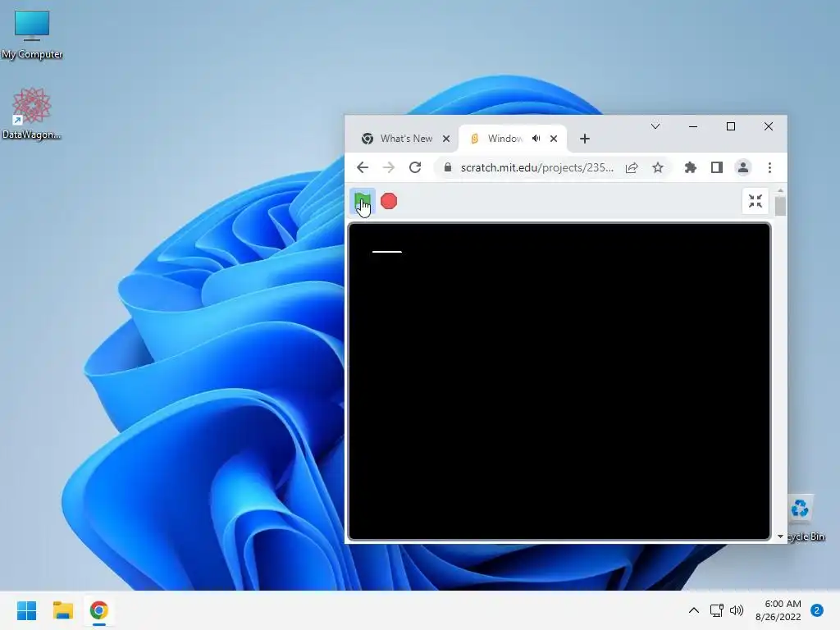The image size is (840, 630).
Task: View site information lock icon
Action: [448, 167]
